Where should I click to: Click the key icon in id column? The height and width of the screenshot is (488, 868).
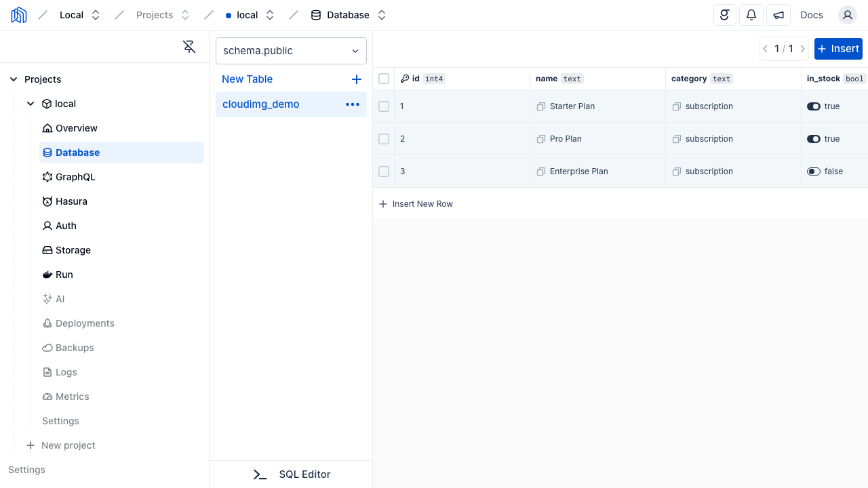405,79
